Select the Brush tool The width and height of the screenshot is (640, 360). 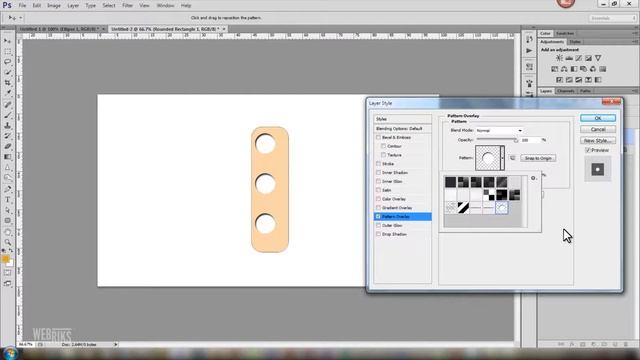(7, 116)
